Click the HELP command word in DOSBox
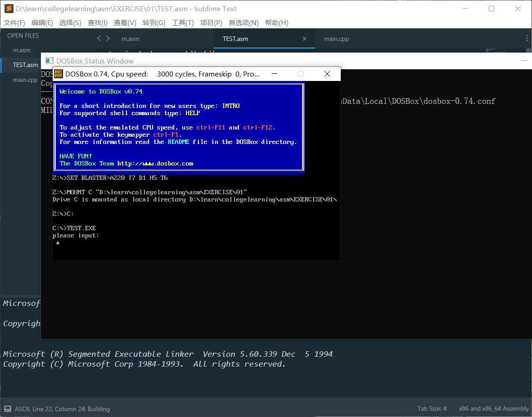This screenshot has width=532, height=417. [x=193, y=113]
